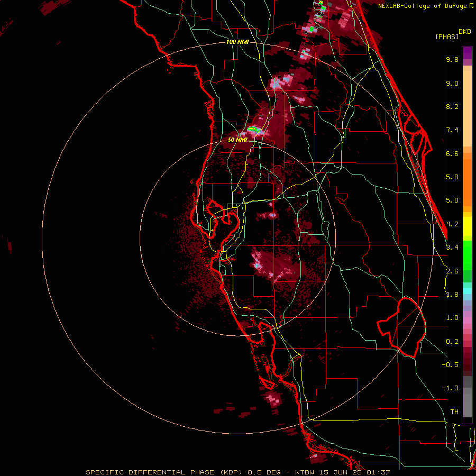Click the 01:37 timestamp
Image resolution: width=476 pixels, height=476 pixels.
click(378, 472)
